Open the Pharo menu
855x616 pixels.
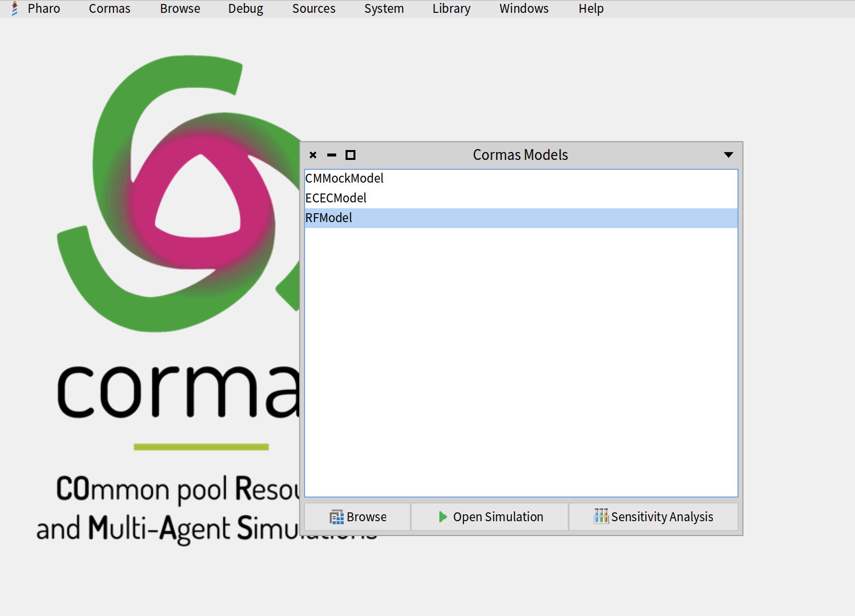(x=43, y=9)
